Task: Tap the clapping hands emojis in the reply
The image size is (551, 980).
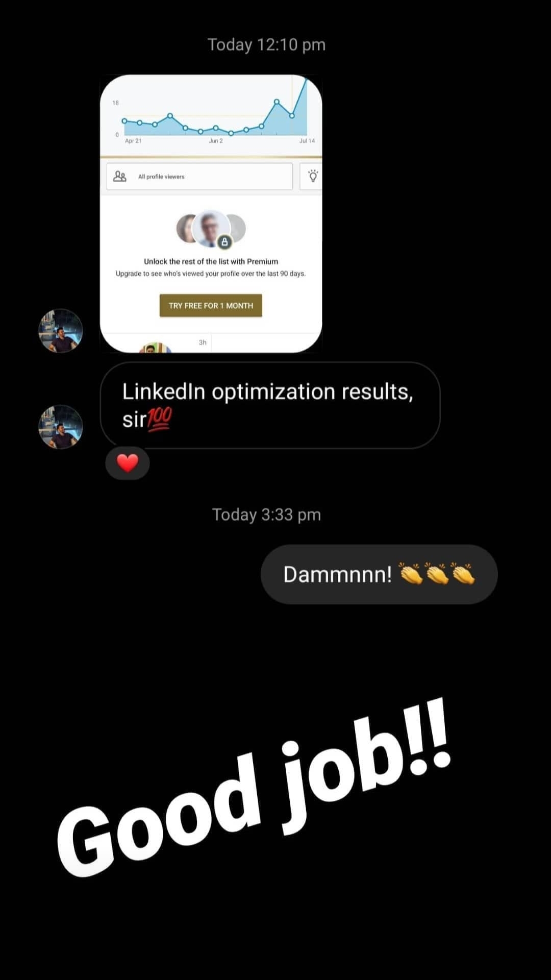Action: click(x=437, y=574)
